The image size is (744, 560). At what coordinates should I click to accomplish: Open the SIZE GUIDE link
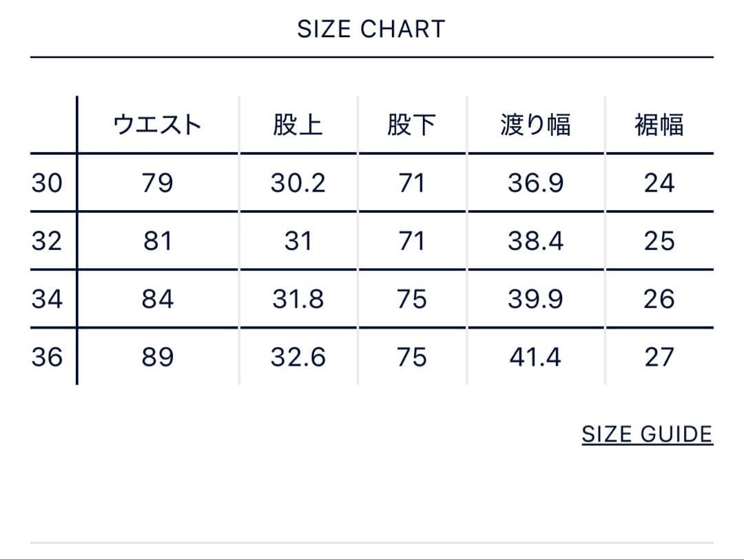tap(647, 435)
